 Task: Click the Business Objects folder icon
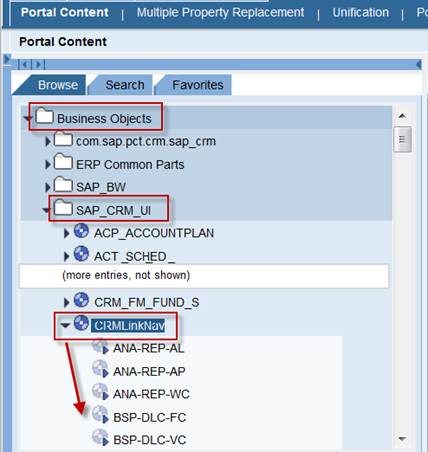(45, 116)
